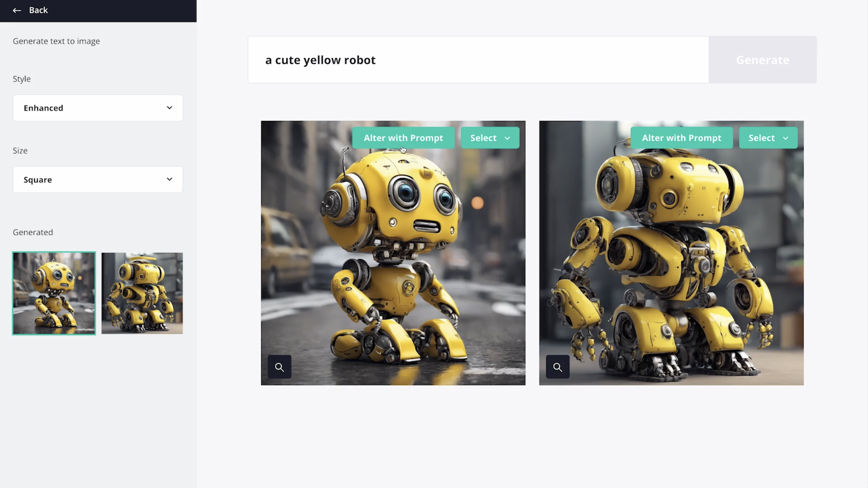Screen dimensions: 868x488
Task: Zoom right robot image with the magnifier icon
Action: click(x=558, y=367)
